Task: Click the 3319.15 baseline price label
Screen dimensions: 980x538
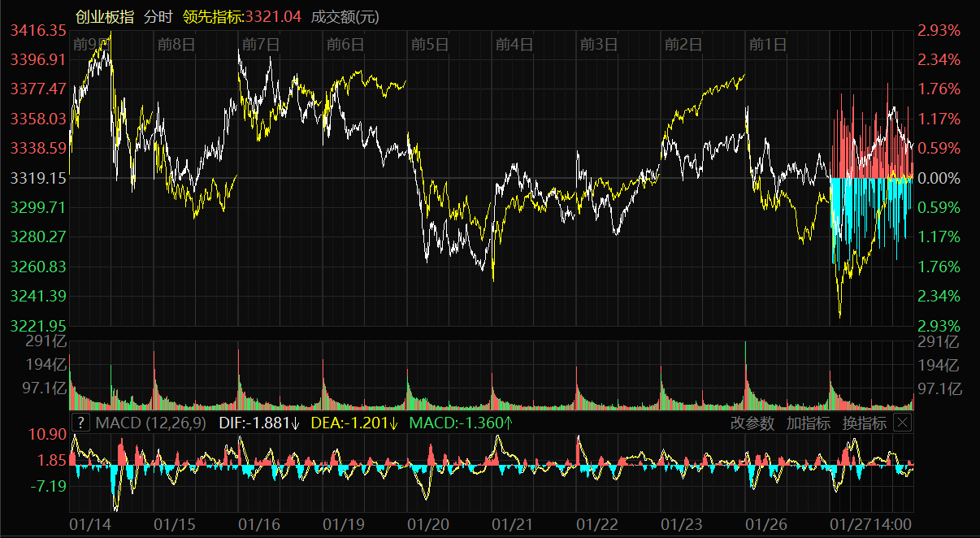Action: [x=38, y=177]
